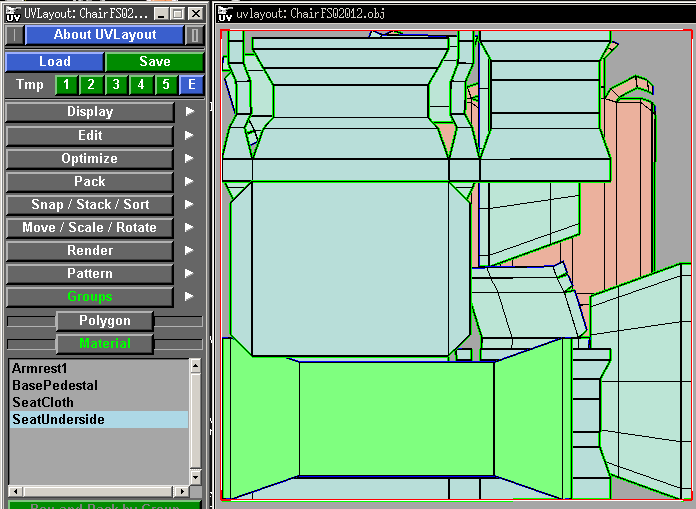Maximize the UVLayout control window
Viewport: 696px width, 509px height.
(178, 14)
